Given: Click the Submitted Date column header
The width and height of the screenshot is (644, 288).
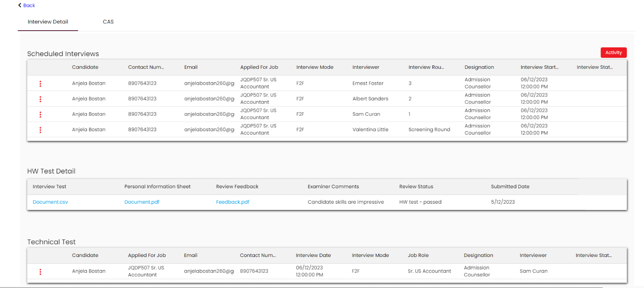Looking at the screenshot, I should point(510,187).
